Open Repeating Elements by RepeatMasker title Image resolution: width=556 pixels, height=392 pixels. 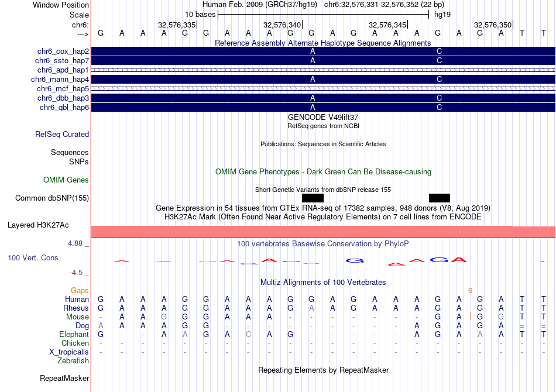[323, 370]
